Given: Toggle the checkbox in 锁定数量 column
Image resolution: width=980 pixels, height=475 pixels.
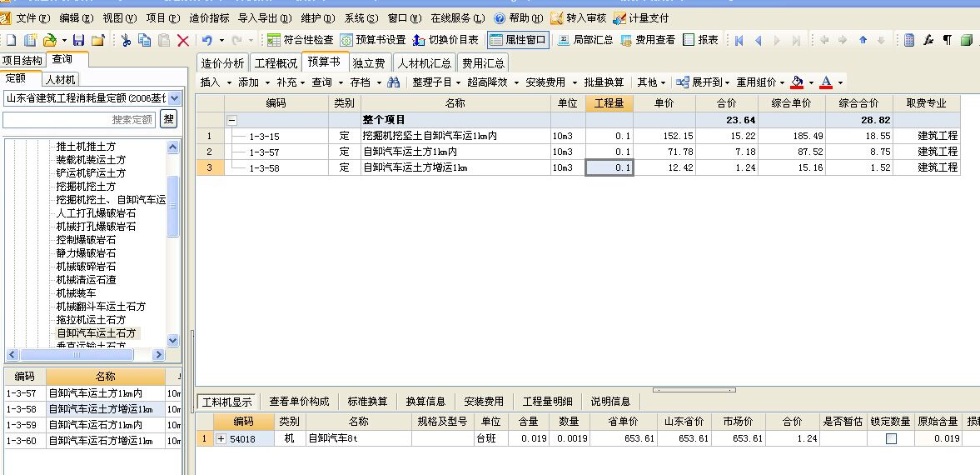Looking at the screenshot, I should coord(891,438).
